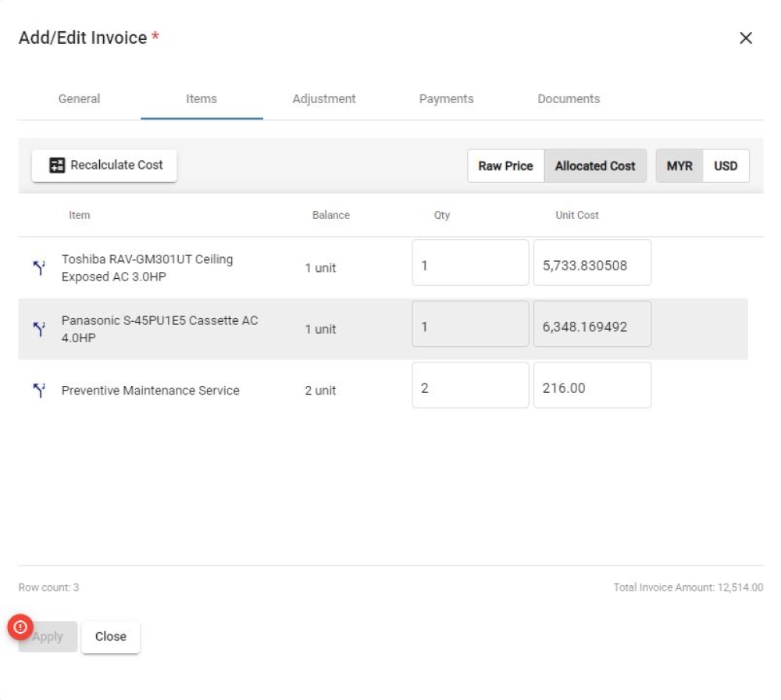Switch to the Documents tab
Image resolution: width=781 pixels, height=700 pixels.
(569, 98)
